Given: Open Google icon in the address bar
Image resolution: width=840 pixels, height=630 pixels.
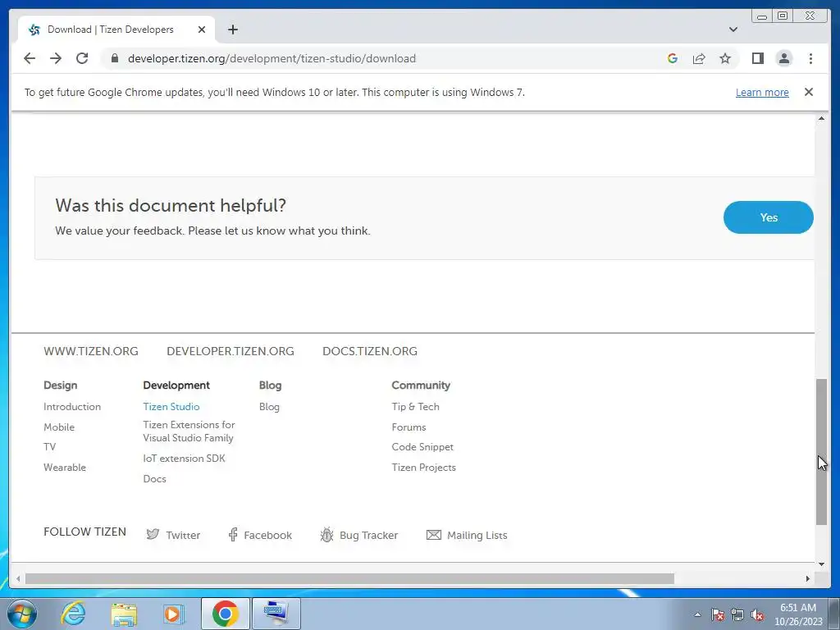Looking at the screenshot, I should (673, 58).
